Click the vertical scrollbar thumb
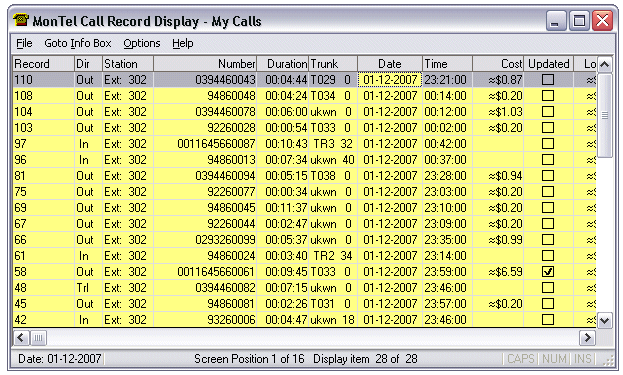Viewport: 623px width, 375px height. pos(605,115)
